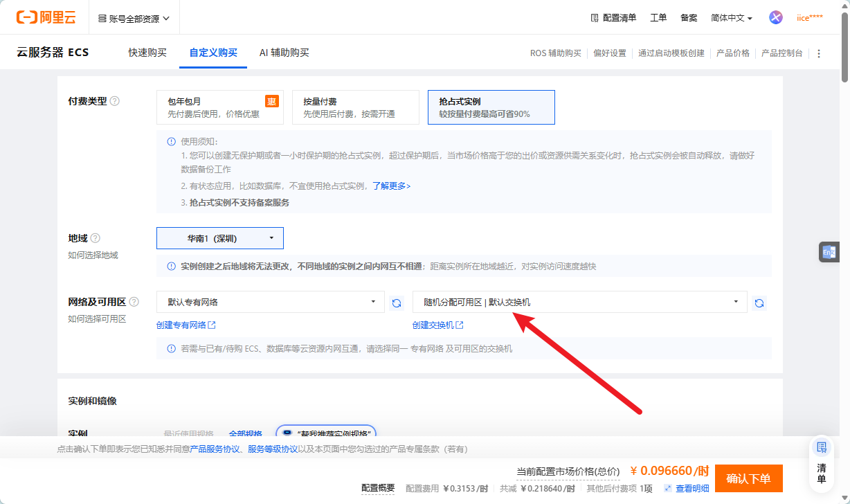The width and height of the screenshot is (850, 504).
Task: Open the 工单 menu item
Action: 658,18
